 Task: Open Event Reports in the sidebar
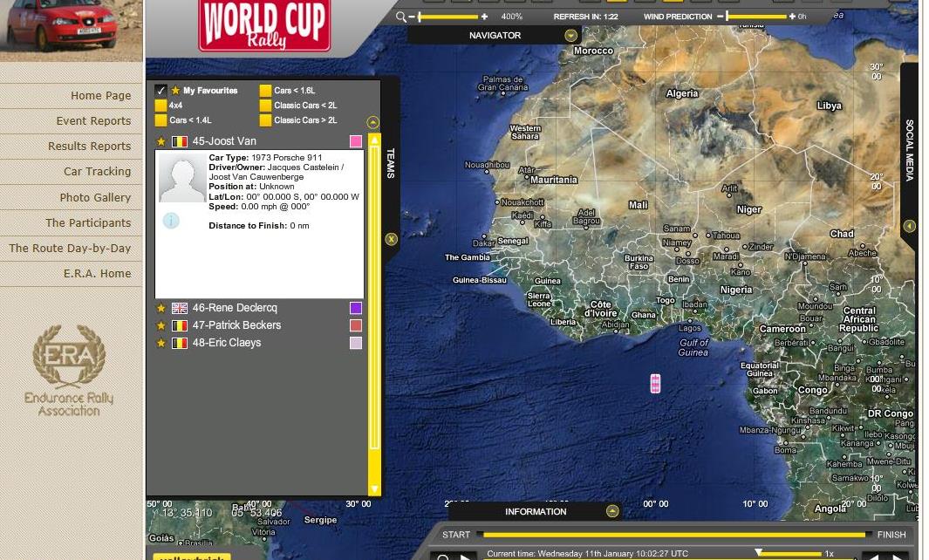[93, 121]
